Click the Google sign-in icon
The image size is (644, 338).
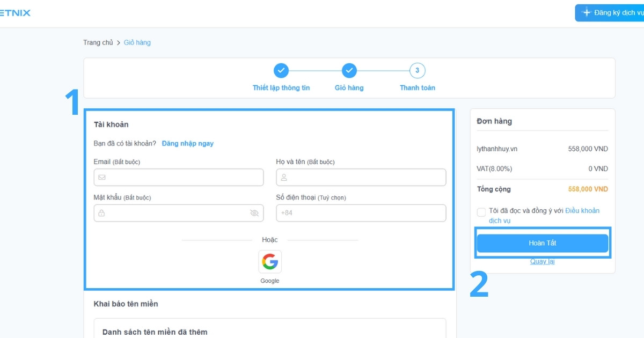click(270, 262)
